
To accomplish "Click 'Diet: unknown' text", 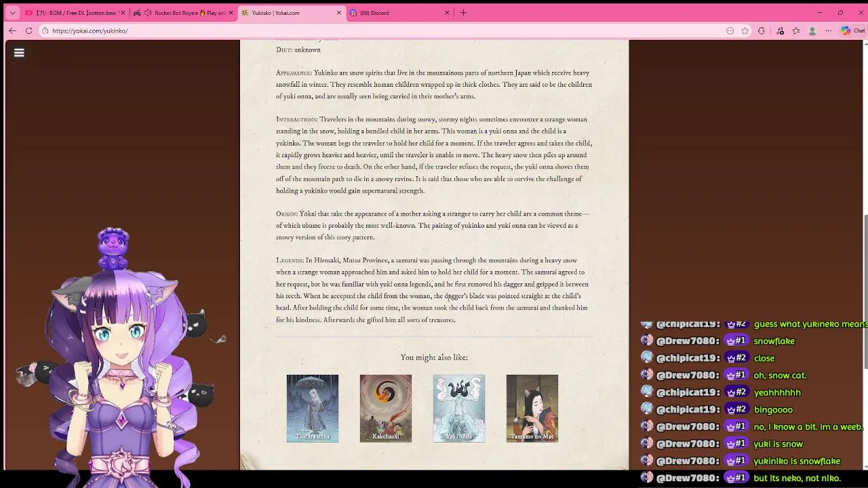I will pyautogui.click(x=298, y=49).
